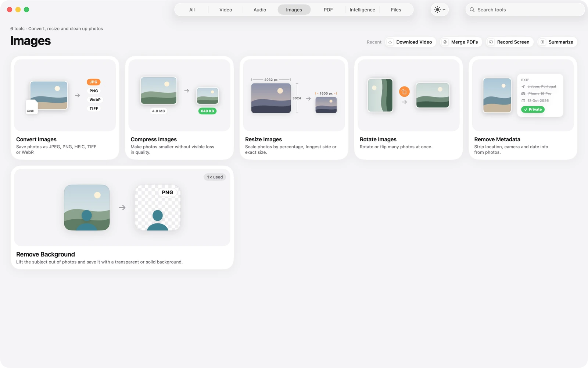Click the Remove Metadata title
Image resolution: width=588 pixels, height=368 pixels.
pos(497,139)
